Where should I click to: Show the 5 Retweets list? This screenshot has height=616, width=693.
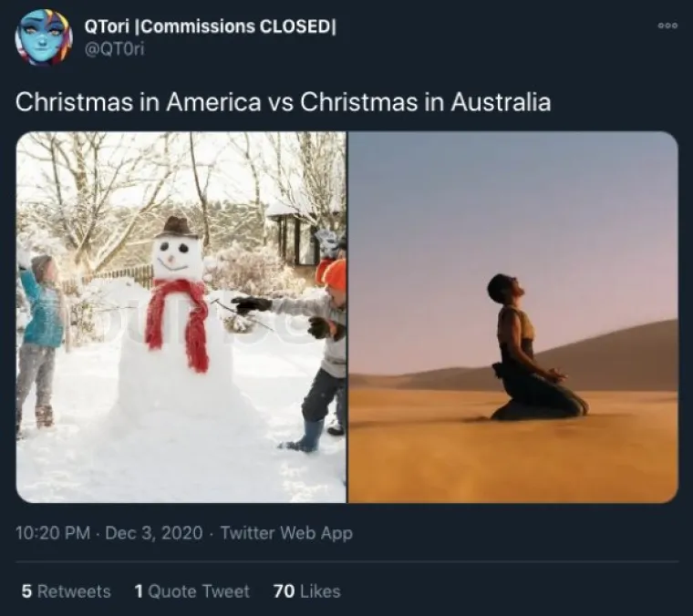click(66, 591)
